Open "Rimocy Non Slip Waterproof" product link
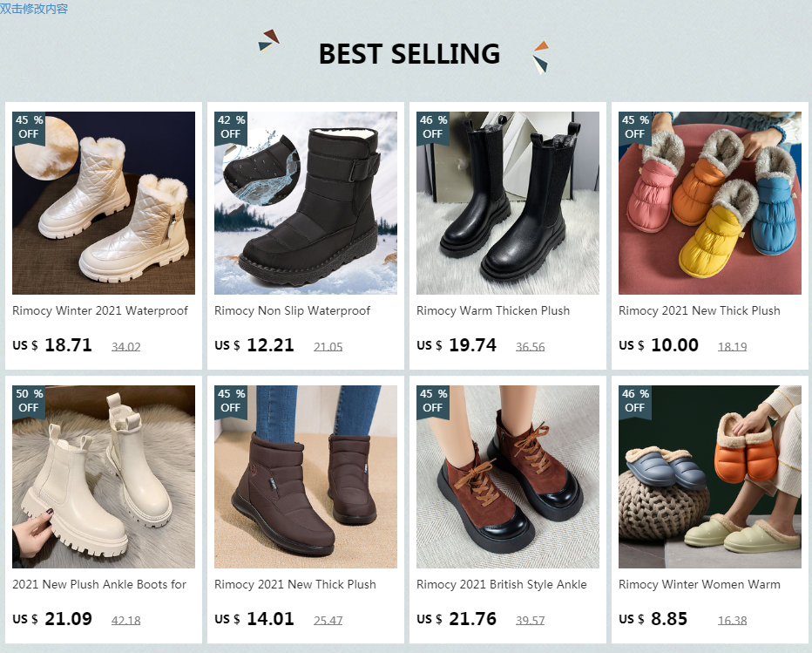This screenshot has width=812, height=653. point(293,310)
